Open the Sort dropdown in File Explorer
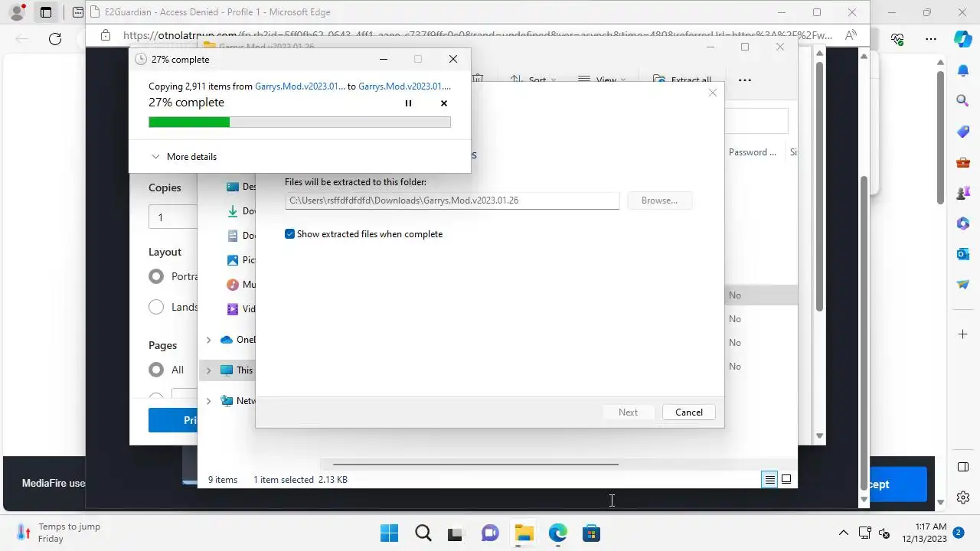980x551 pixels. [534, 80]
